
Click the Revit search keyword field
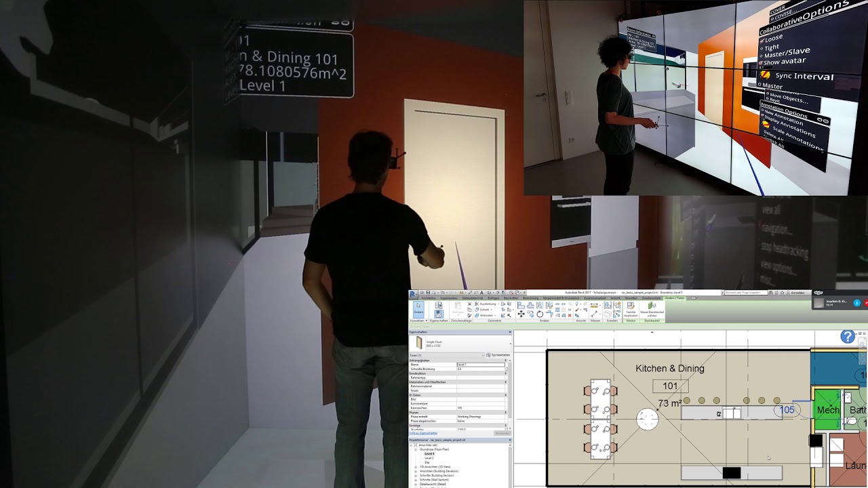coord(746,293)
